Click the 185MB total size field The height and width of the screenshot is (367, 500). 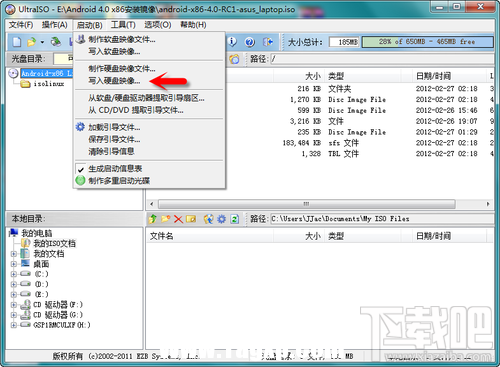344,42
